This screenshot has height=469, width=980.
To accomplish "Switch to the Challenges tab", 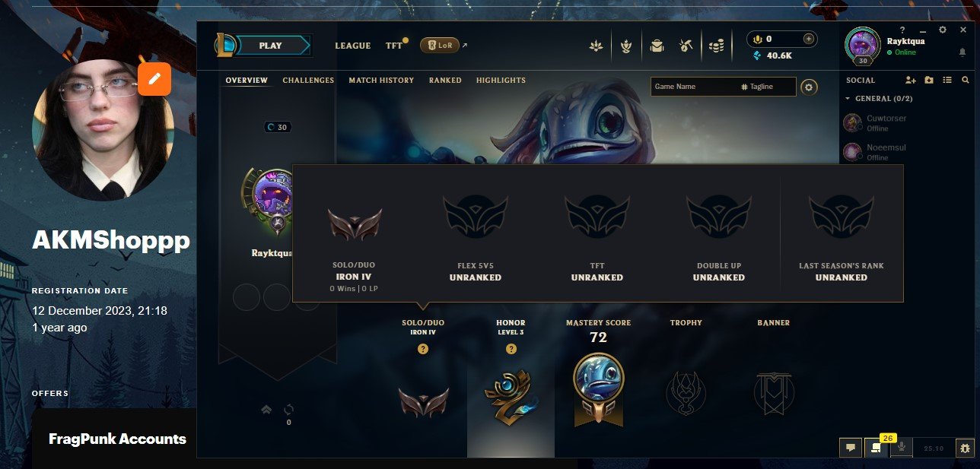I will coord(308,80).
